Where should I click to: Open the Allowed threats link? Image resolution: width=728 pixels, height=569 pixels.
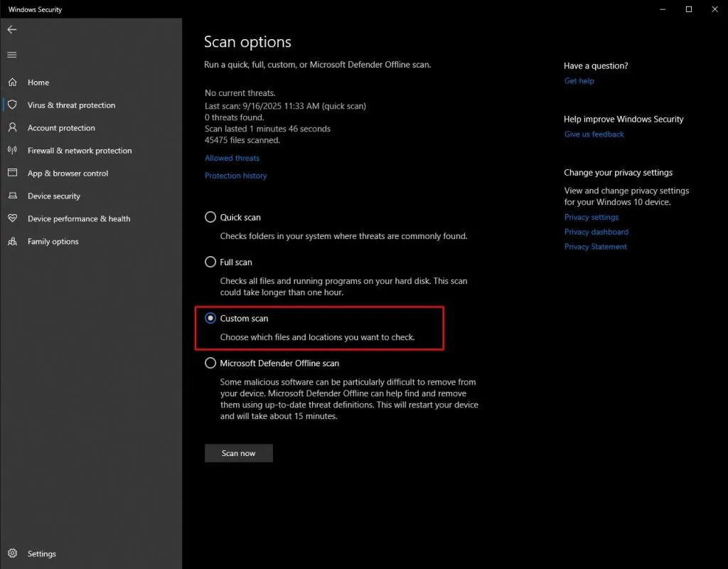[232, 158]
